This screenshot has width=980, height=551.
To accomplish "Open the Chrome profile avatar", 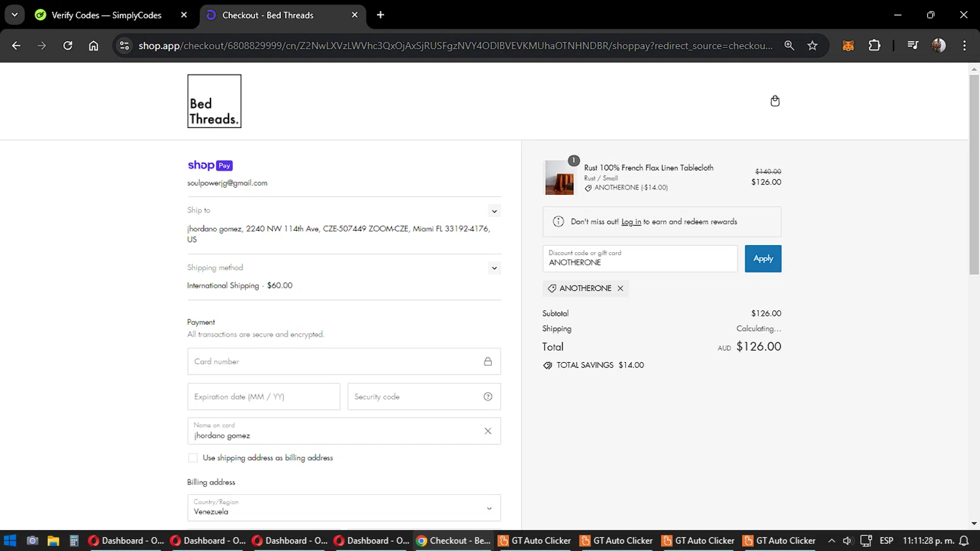I will tap(939, 46).
